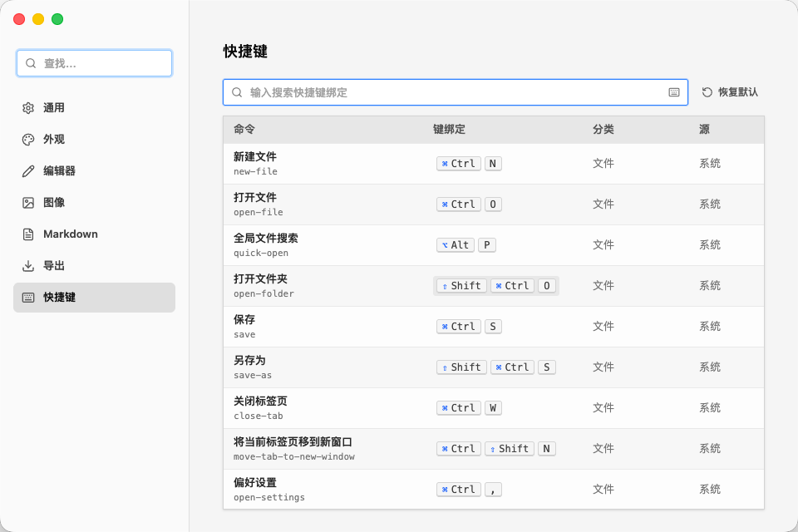The width and height of the screenshot is (798, 532).
Task: Click the new-file command id
Action: pyautogui.click(x=255, y=171)
